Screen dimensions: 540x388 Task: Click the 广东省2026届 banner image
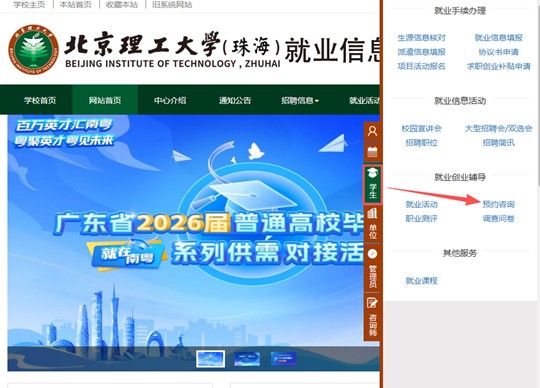(x=193, y=243)
